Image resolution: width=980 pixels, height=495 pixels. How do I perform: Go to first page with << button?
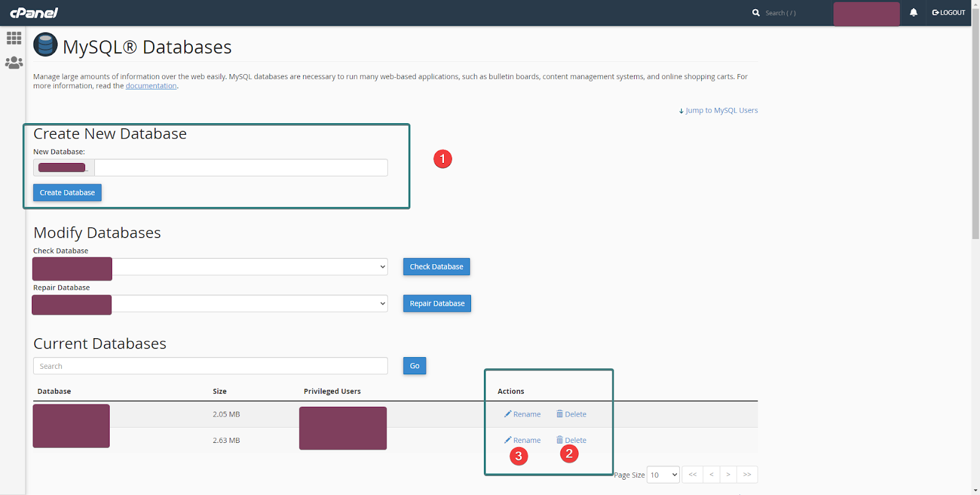click(693, 475)
